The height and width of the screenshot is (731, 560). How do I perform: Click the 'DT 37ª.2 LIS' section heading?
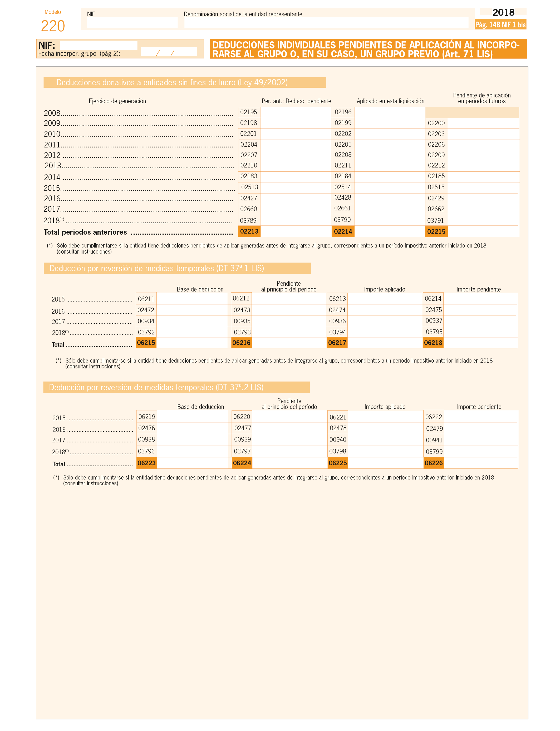(x=177, y=387)
